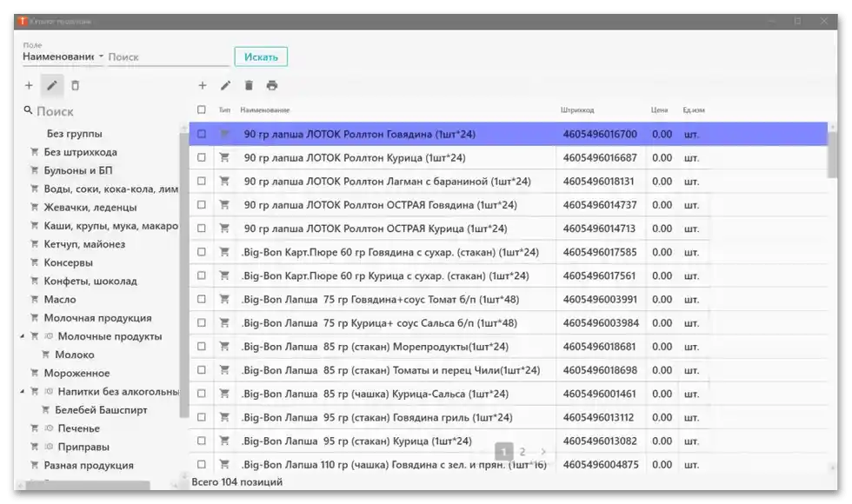Sort by the Наименование column header
This screenshot has width=852, height=504.
pyautogui.click(x=265, y=110)
